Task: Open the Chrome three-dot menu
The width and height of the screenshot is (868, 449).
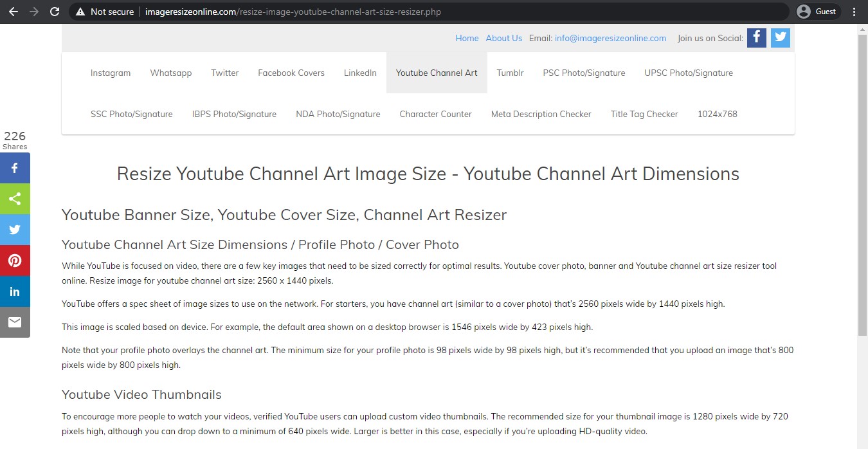Action: click(x=854, y=12)
